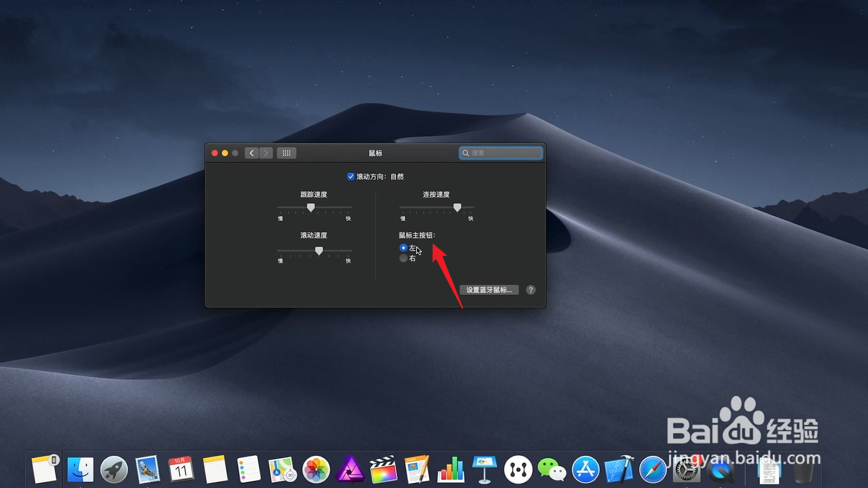Screen dimensions: 868x488
Task: Show all preferences grid button
Action: tap(287, 153)
